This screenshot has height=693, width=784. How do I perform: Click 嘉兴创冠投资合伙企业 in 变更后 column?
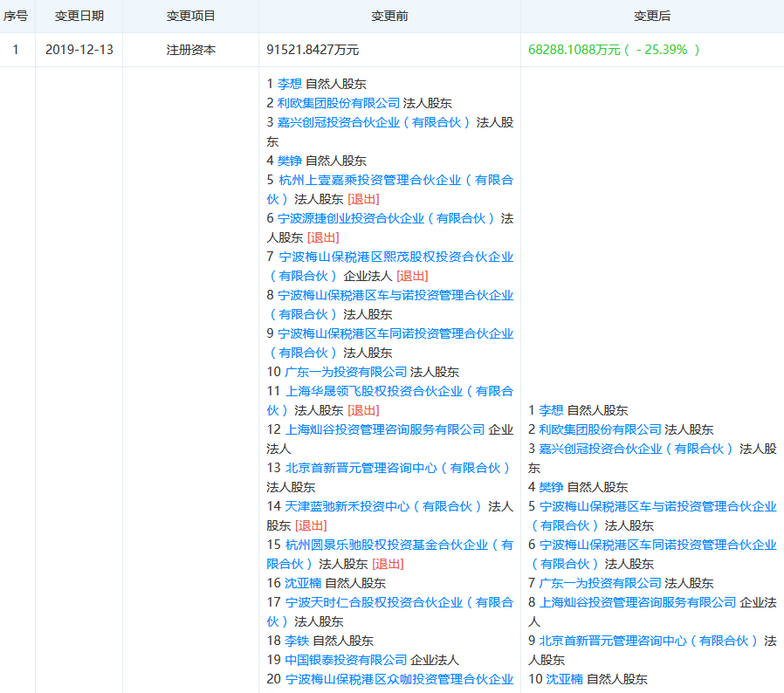[636, 449]
